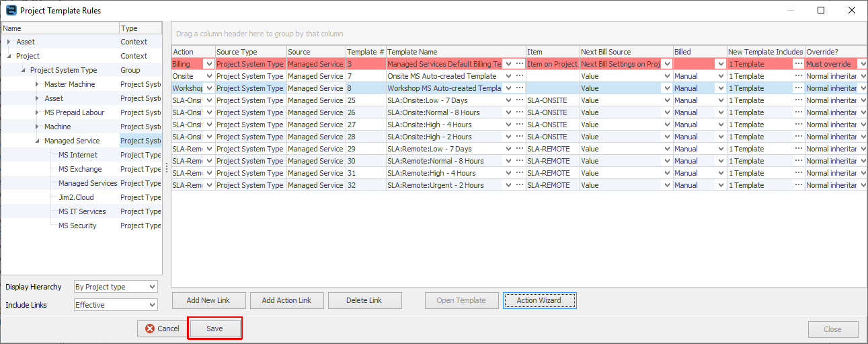This screenshot has width=868, height=344.
Task: Click ellipsis beside Onsite MS Auto-created Template
Action: [x=520, y=76]
